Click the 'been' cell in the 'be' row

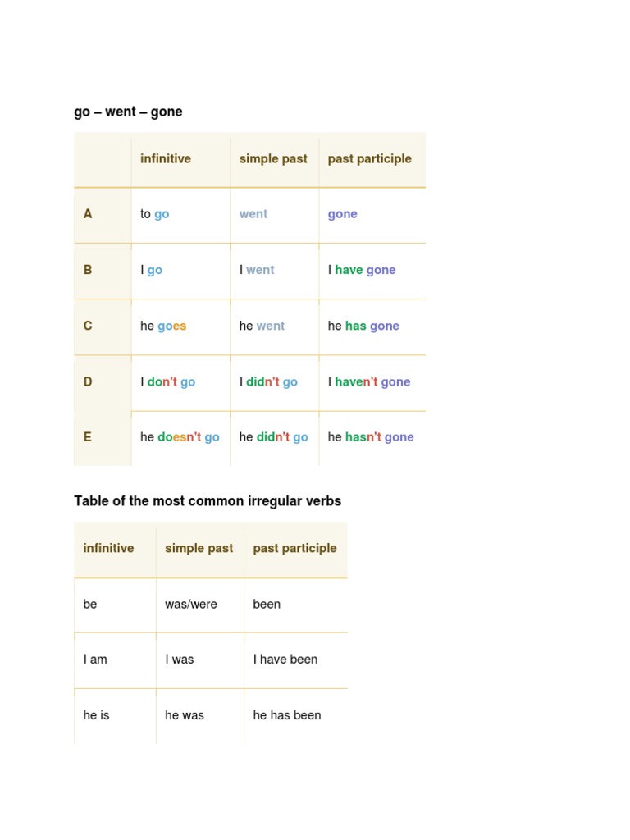click(x=267, y=604)
